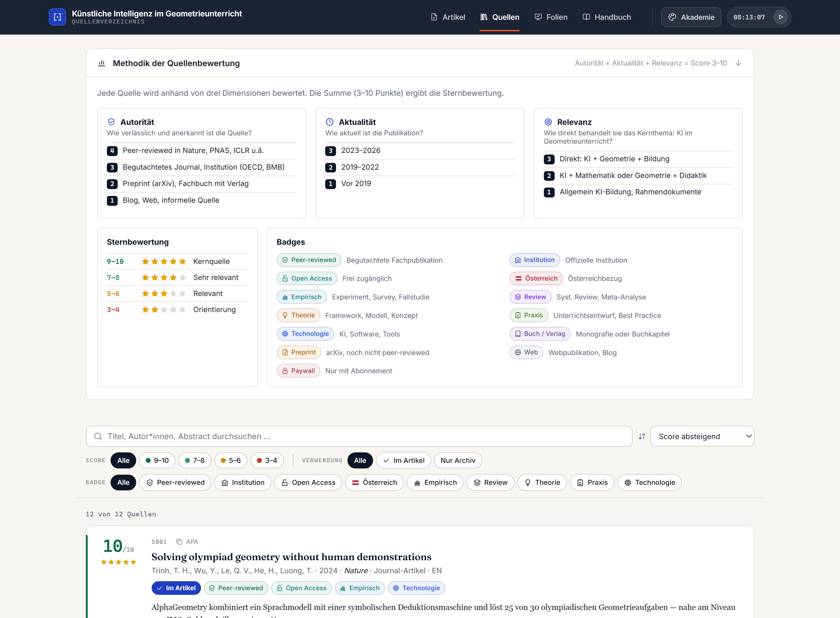Click the Praxis badge in Badges legend
The width and height of the screenshot is (840, 618).
click(529, 315)
